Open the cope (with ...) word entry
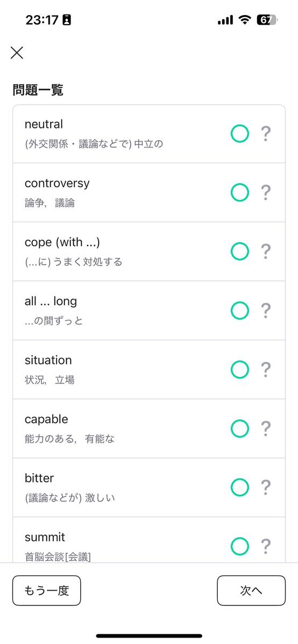This screenshot has width=298, height=644. tap(149, 251)
